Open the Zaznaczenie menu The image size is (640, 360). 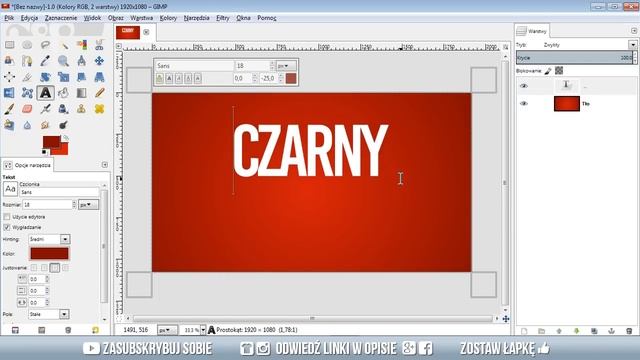(x=61, y=18)
